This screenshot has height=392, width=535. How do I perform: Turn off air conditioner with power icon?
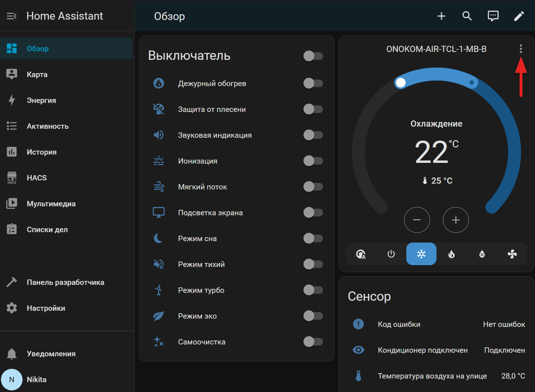[391, 254]
